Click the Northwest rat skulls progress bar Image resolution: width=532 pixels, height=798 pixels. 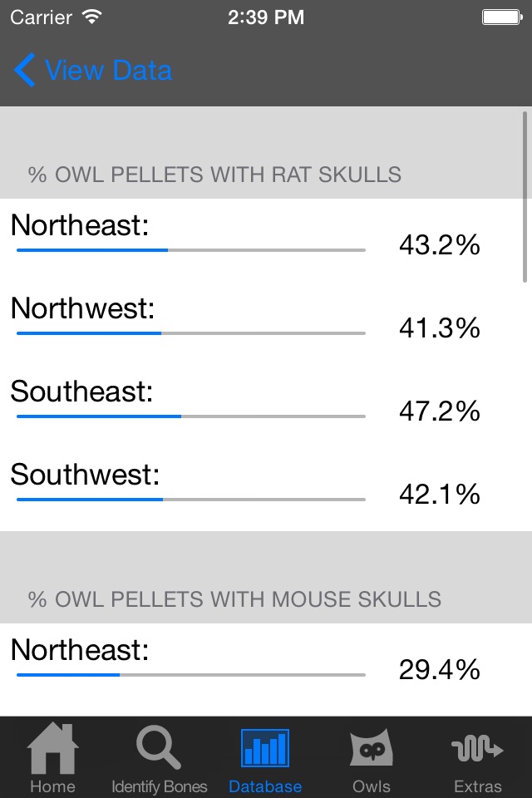190,332
